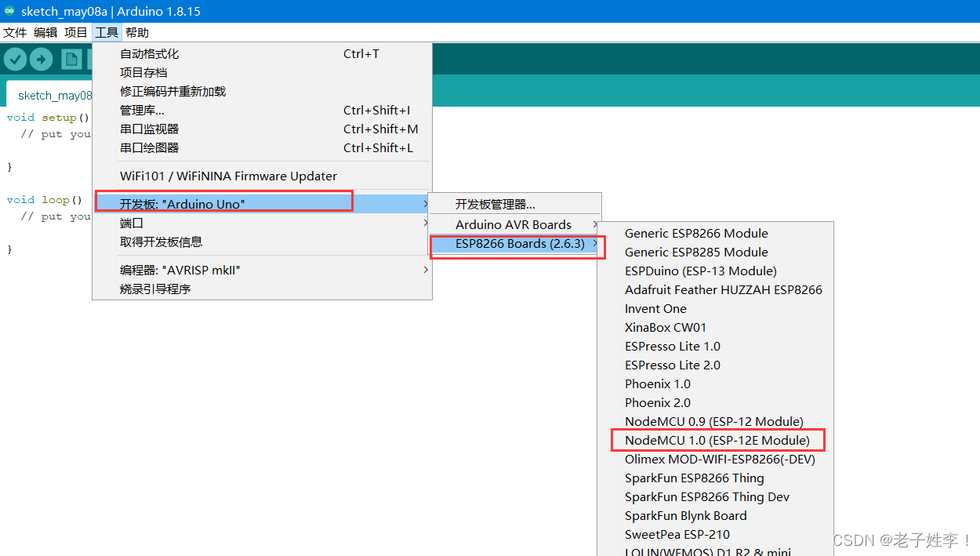
Task: Click the Upload arrow toolbar icon
Action: (x=41, y=60)
